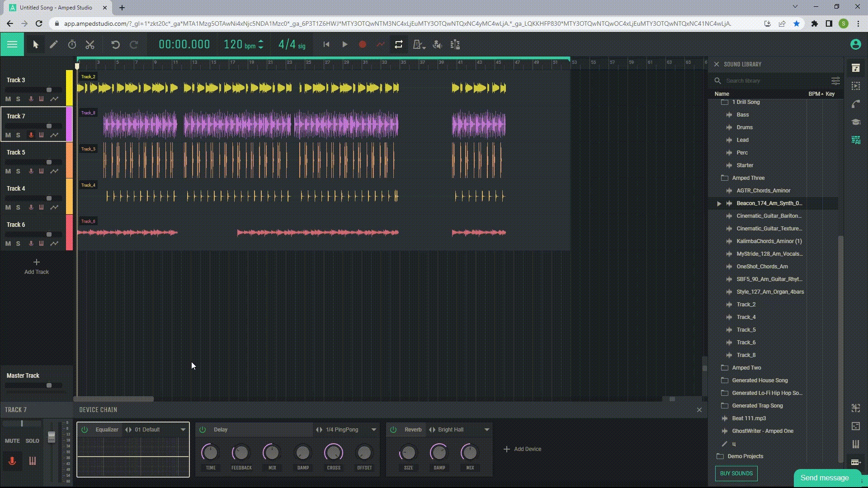Click the Reverb SIZE knob

click(408, 452)
